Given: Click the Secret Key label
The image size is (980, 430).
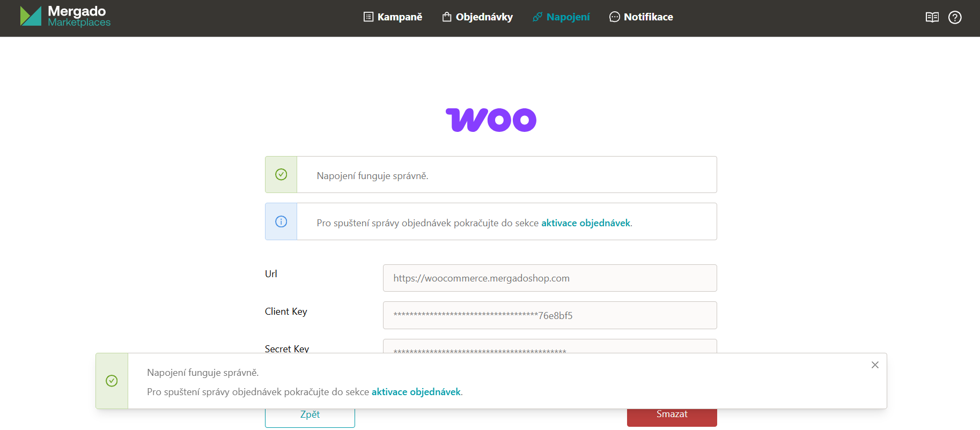Looking at the screenshot, I should pos(287,349).
